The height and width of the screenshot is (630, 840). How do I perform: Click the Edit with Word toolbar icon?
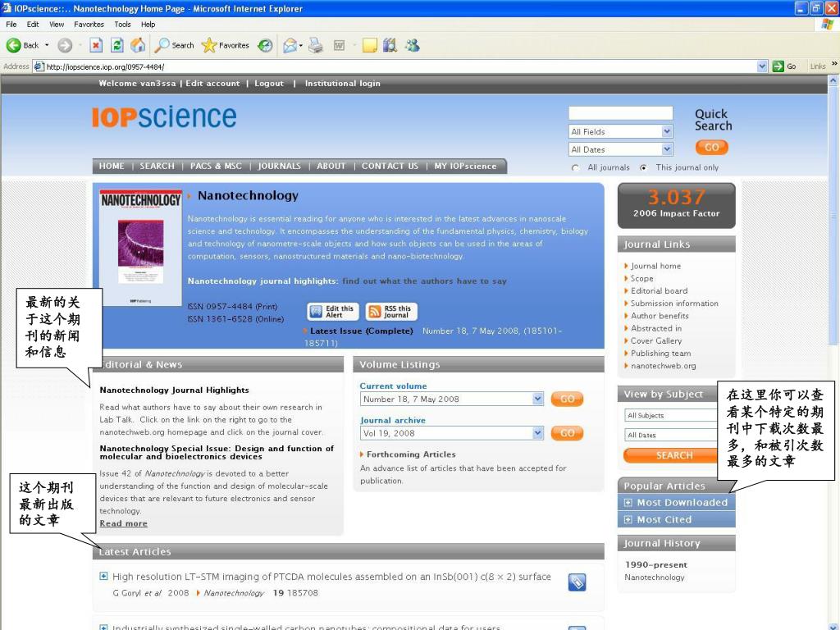[x=339, y=46]
